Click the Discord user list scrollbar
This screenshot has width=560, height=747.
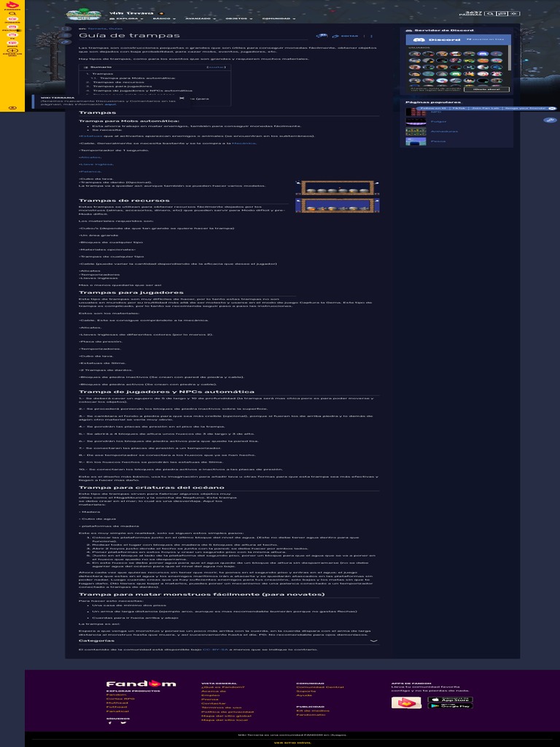(510, 58)
